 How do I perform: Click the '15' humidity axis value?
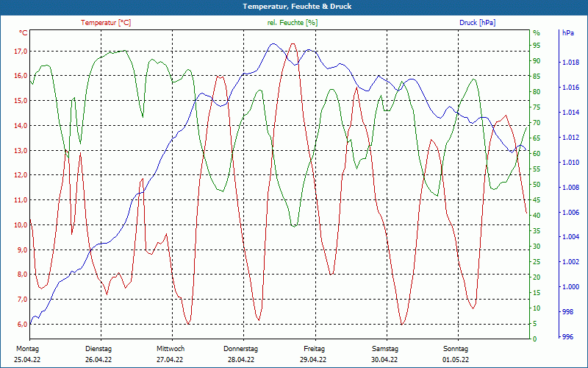pos(537,293)
